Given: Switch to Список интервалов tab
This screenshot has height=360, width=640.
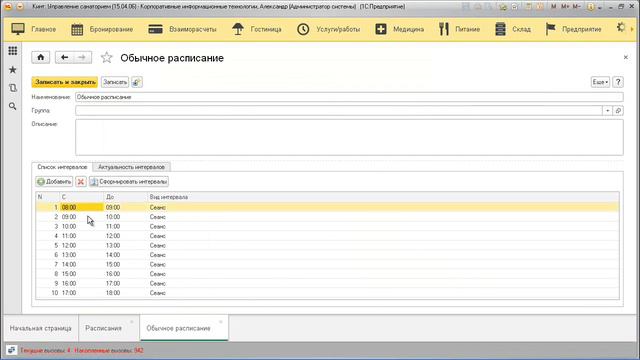Looking at the screenshot, I should (x=62, y=167).
